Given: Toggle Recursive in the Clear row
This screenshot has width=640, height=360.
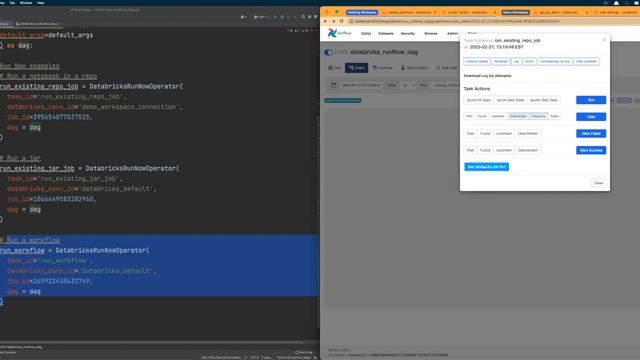Looking at the screenshot, I should 538,116.
